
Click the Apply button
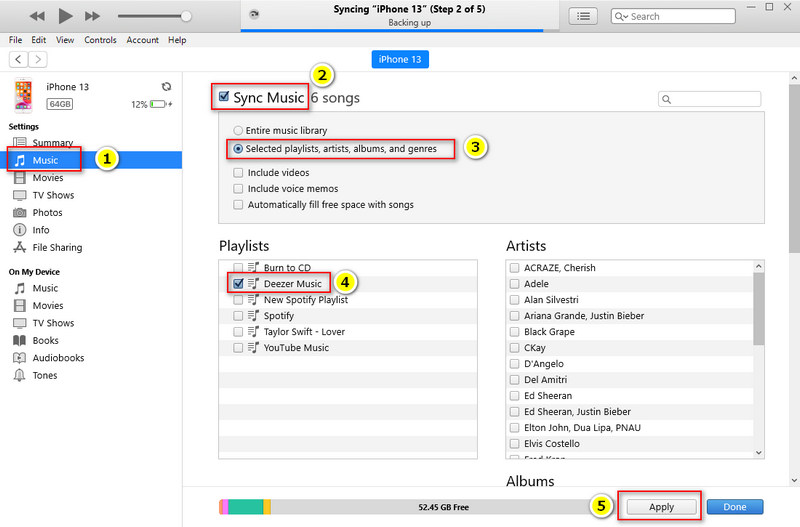pyautogui.click(x=661, y=507)
